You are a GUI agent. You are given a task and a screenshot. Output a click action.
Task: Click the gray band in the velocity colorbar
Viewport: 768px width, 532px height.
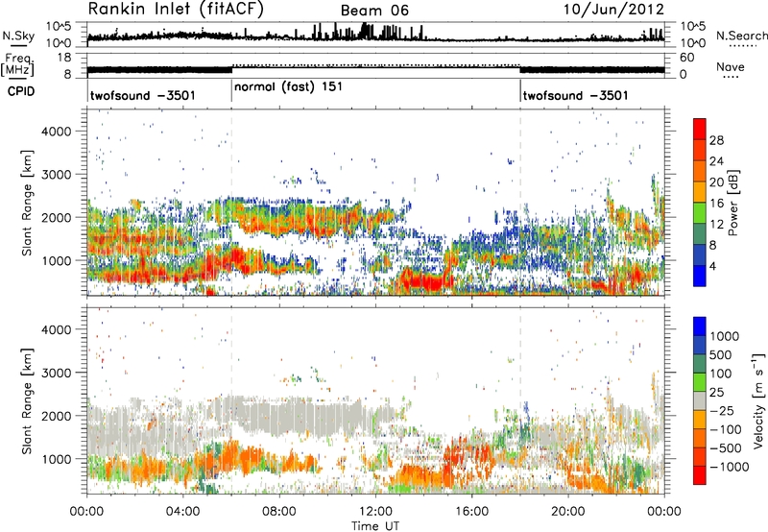pyautogui.click(x=700, y=400)
